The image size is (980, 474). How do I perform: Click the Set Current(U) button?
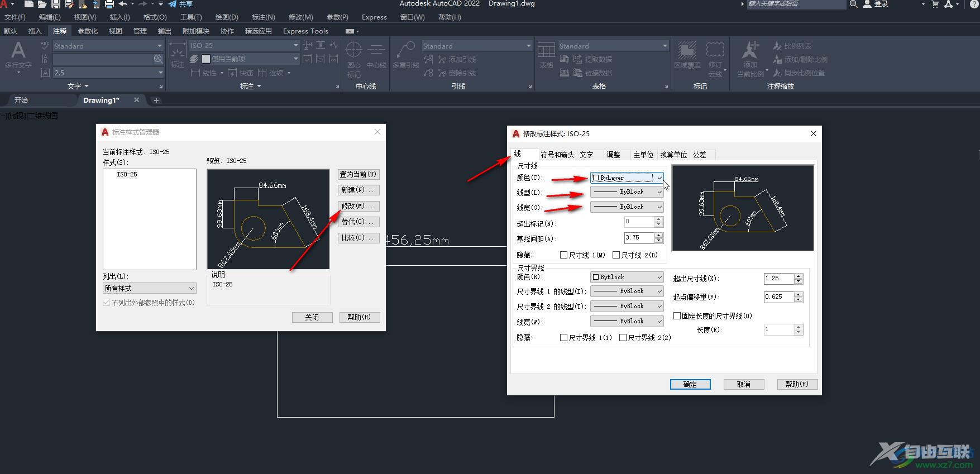[x=358, y=174]
